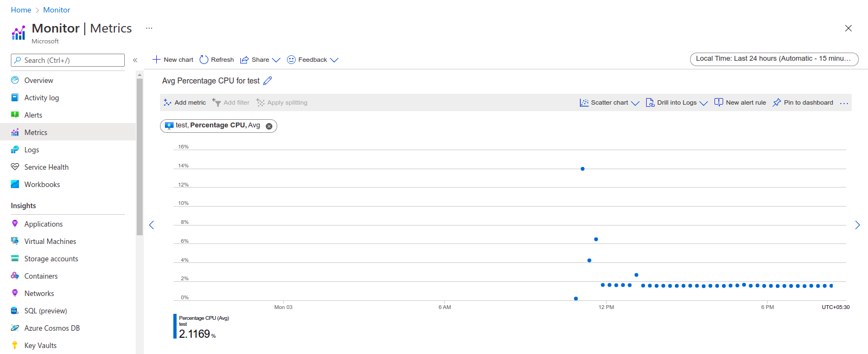This screenshot has height=354, width=868.
Task: Click the Monitor breadcrumb link
Action: click(57, 10)
